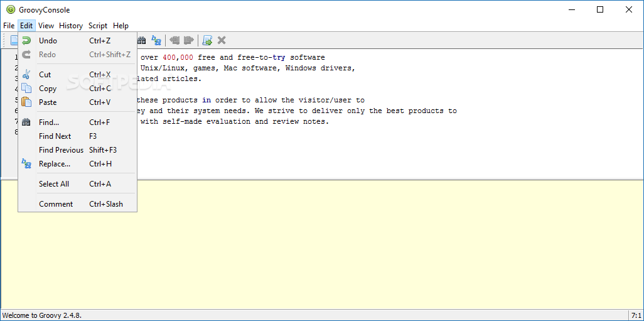Image resolution: width=644 pixels, height=321 pixels.
Task: Choose Find... from the Edit menu
Action: pyautogui.click(x=77, y=122)
